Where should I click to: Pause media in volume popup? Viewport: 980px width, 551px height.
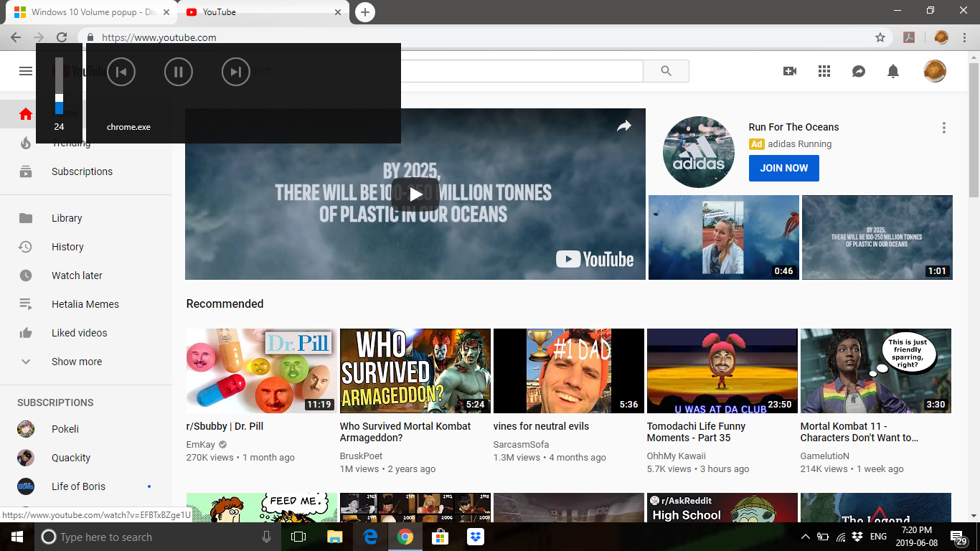179,72
